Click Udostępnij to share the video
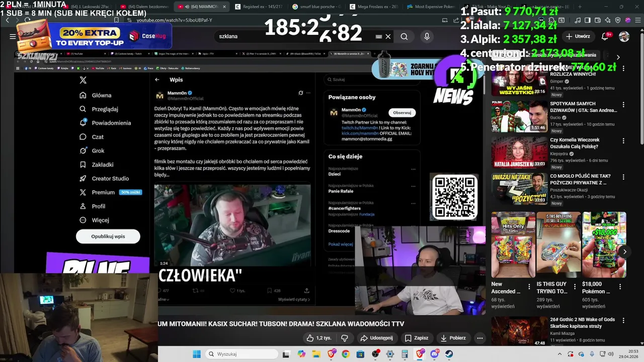 coord(377,338)
